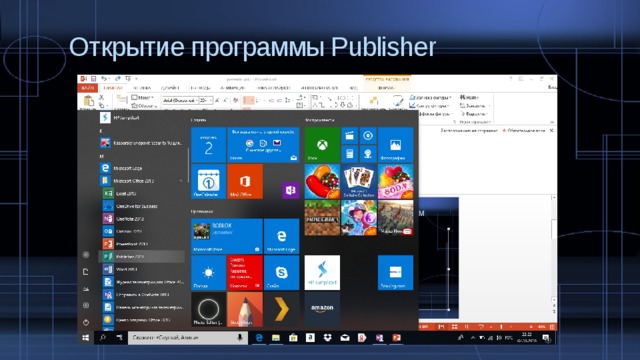Open the March of Empires tile
The height and width of the screenshot is (360, 640).
(x=396, y=218)
